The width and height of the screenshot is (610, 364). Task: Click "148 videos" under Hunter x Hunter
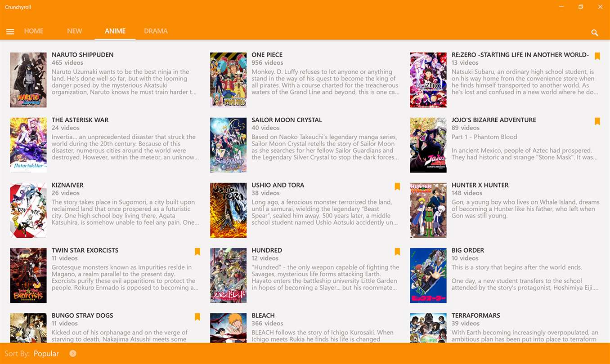click(467, 193)
